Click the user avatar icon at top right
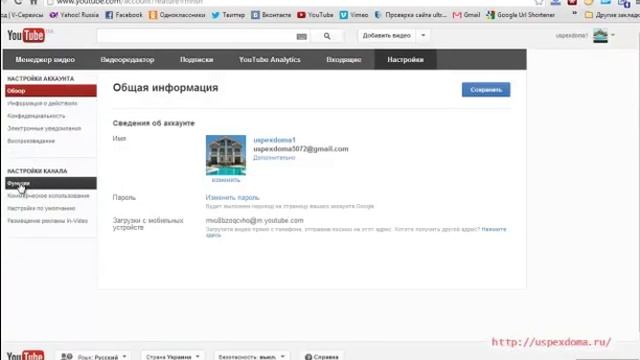640x360 pixels. coord(600,36)
